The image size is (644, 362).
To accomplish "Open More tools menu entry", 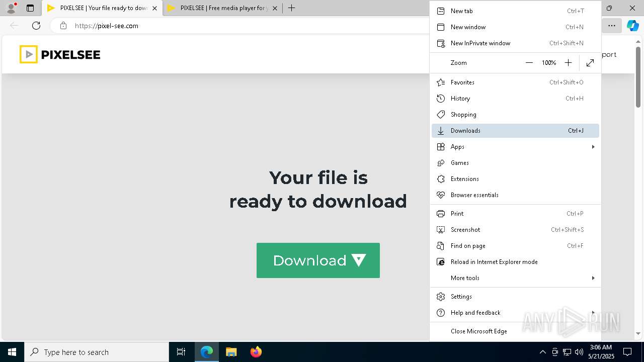I will pyautogui.click(x=515, y=278).
